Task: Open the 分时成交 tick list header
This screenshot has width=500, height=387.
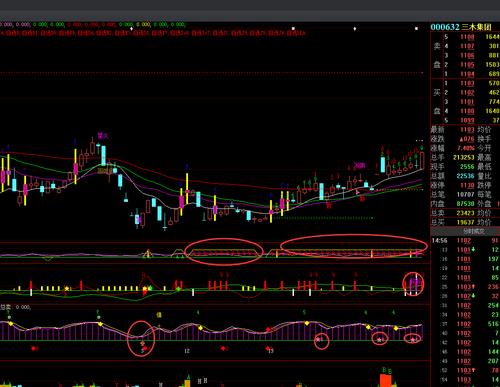Action: tap(474, 231)
